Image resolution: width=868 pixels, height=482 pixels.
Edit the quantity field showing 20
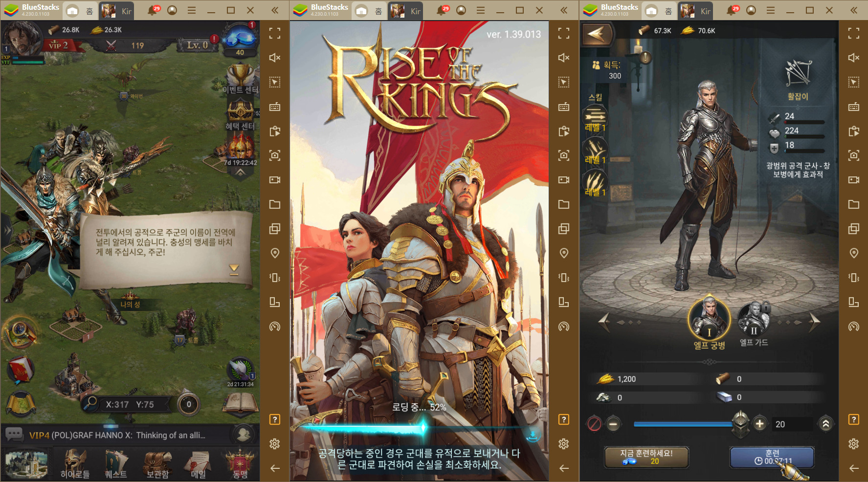click(x=792, y=424)
